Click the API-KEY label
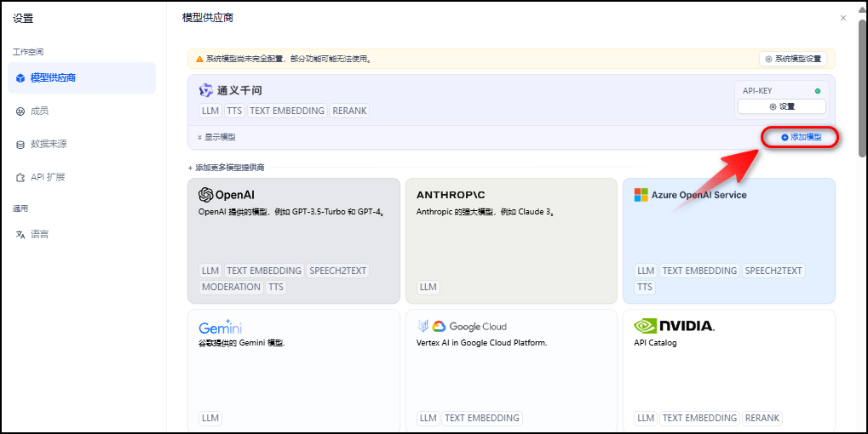868x434 pixels. 758,91
